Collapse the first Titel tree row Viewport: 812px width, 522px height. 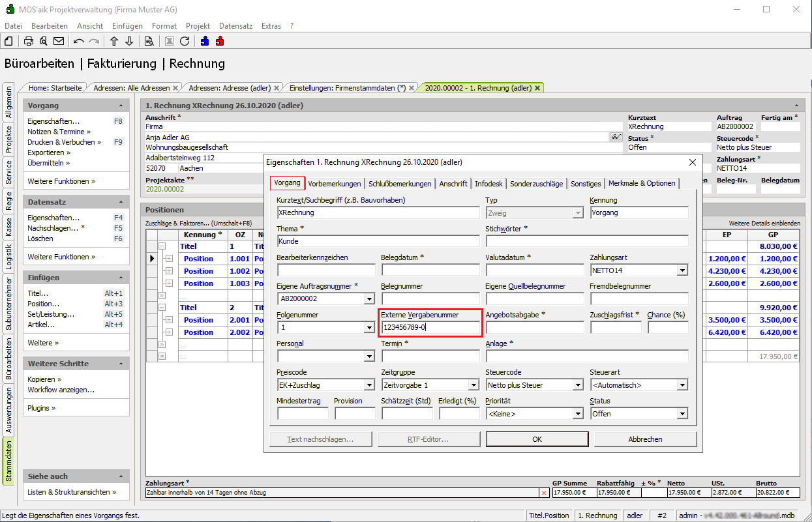tap(162, 247)
